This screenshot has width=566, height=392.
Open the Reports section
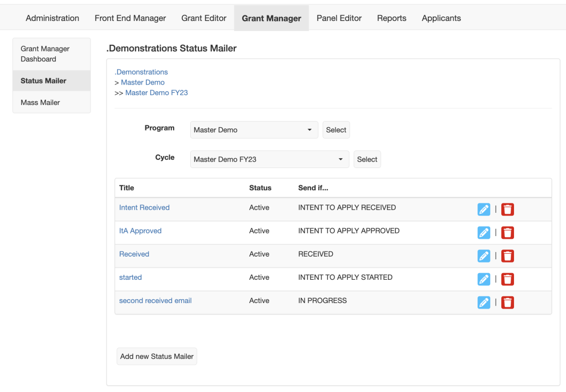pos(391,18)
